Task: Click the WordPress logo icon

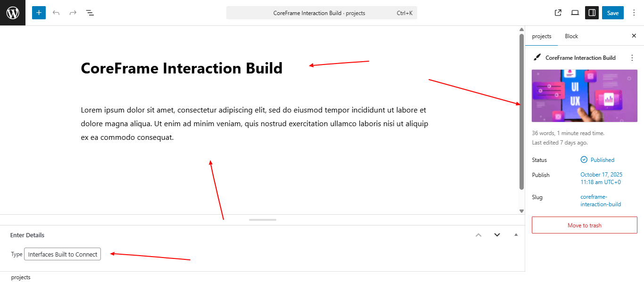Action: coord(13,13)
